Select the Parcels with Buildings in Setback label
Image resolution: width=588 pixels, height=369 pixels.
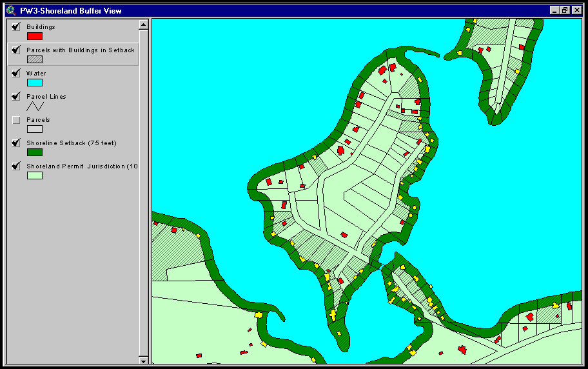point(80,50)
